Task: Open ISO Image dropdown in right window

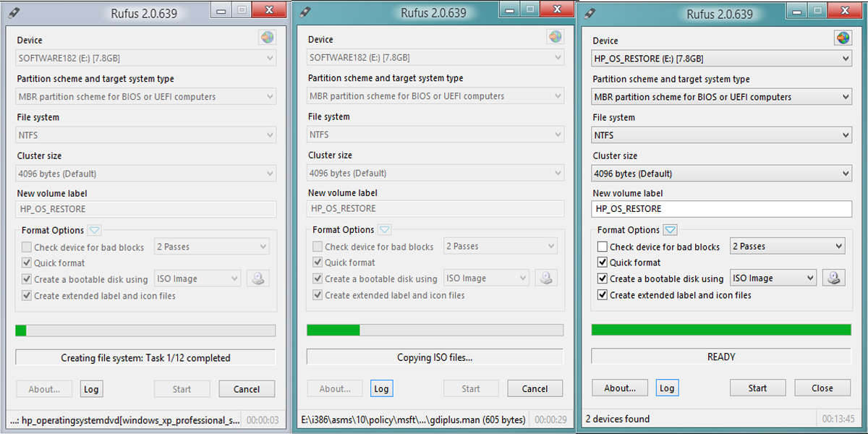Action: pos(773,278)
